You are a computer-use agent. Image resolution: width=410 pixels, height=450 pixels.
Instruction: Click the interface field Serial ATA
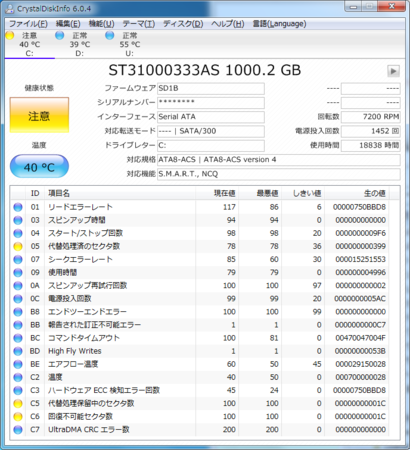pos(211,117)
